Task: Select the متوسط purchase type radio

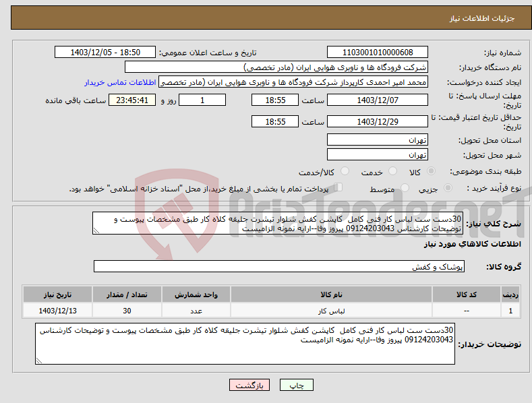Action: click(x=405, y=188)
